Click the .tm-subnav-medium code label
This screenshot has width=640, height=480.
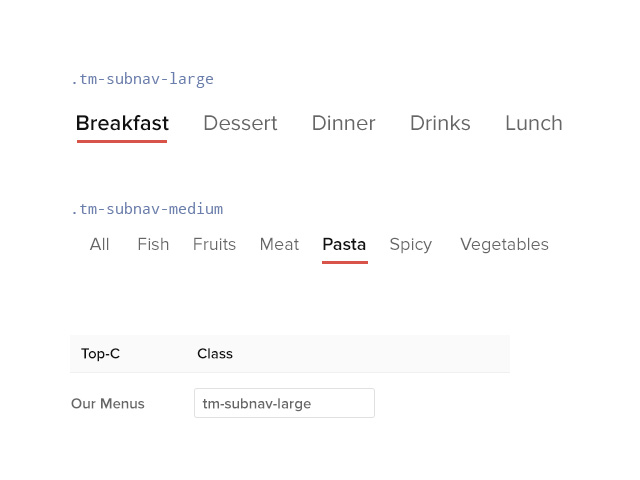click(147, 209)
